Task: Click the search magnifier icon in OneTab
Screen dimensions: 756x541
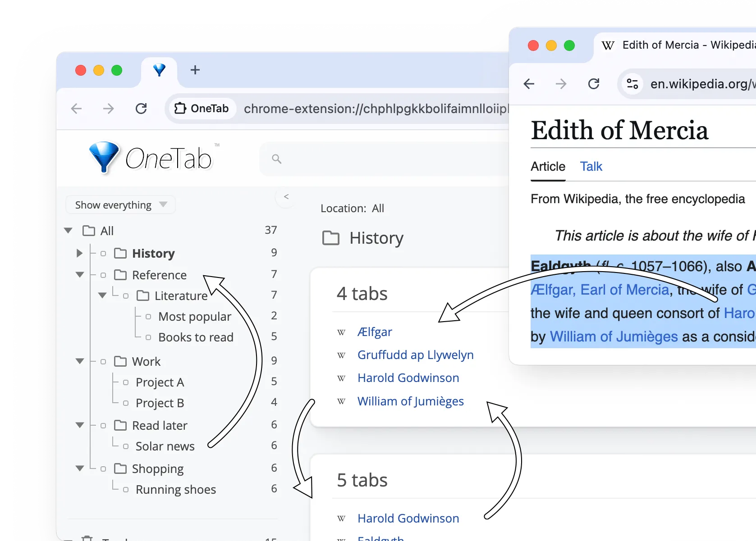Action: tap(276, 159)
